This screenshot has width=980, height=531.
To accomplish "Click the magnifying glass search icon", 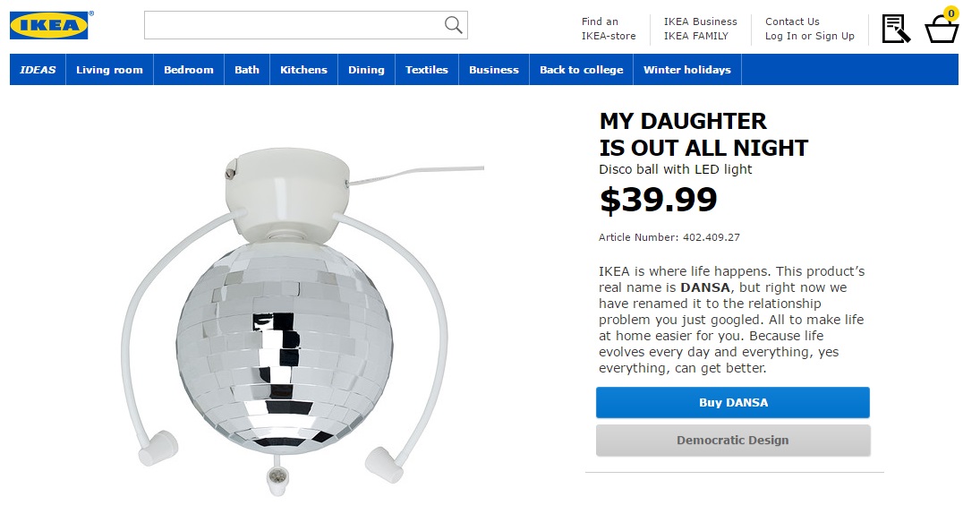I will click(x=453, y=25).
